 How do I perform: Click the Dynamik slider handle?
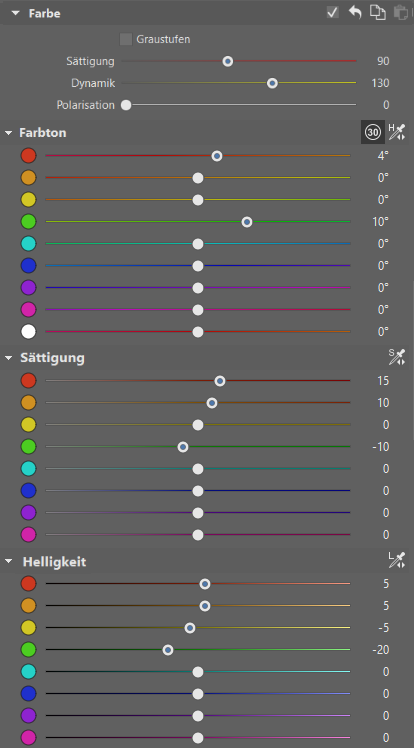pos(272,83)
